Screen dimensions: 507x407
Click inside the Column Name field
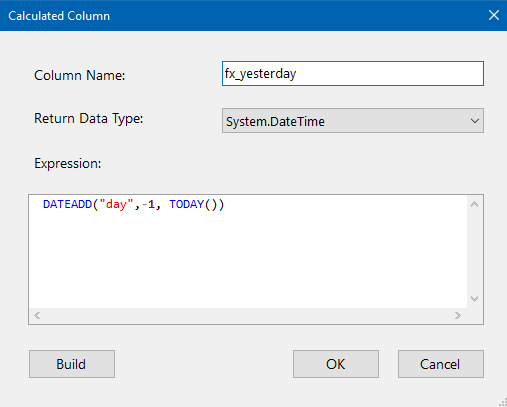point(353,73)
